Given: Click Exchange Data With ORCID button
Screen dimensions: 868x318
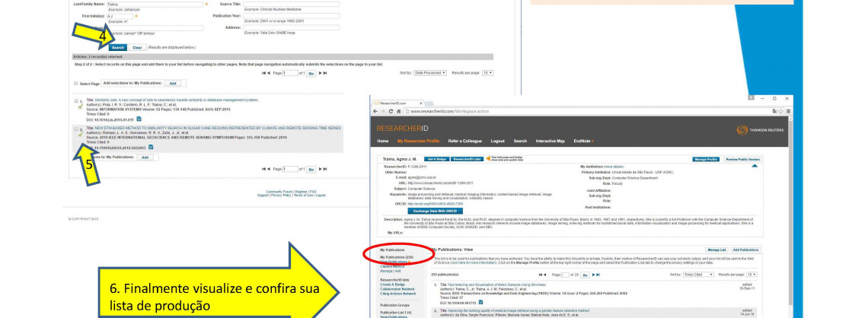Looking at the screenshot, I should (x=435, y=211).
